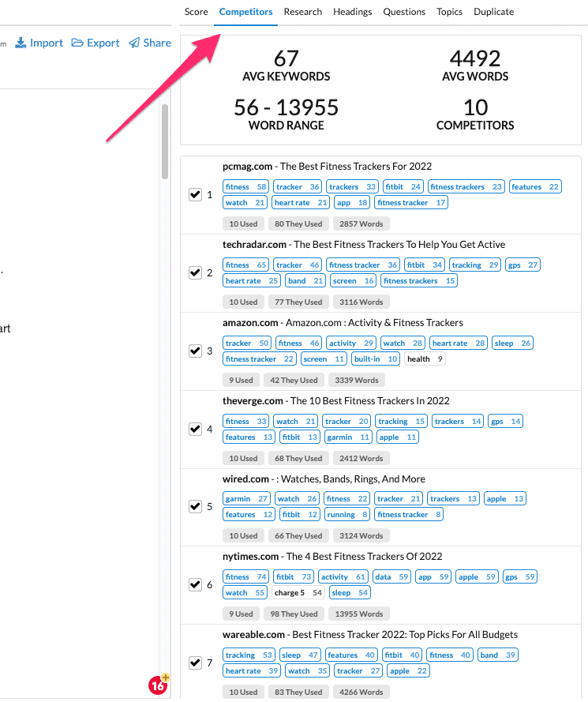
Task: Uncheck the pcmag.com competitor row
Action: click(x=196, y=194)
